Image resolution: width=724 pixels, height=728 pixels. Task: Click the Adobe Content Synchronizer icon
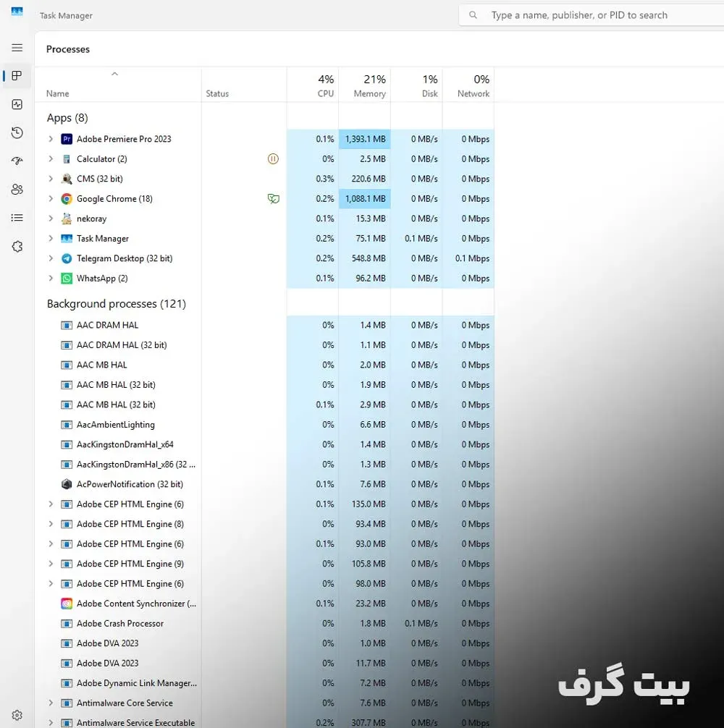pos(67,604)
